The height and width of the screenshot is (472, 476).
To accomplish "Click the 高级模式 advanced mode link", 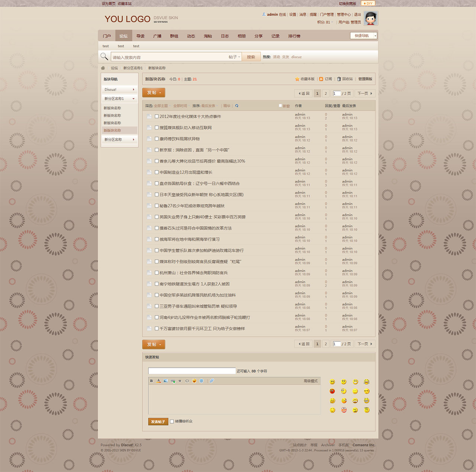I will (x=311, y=381).
